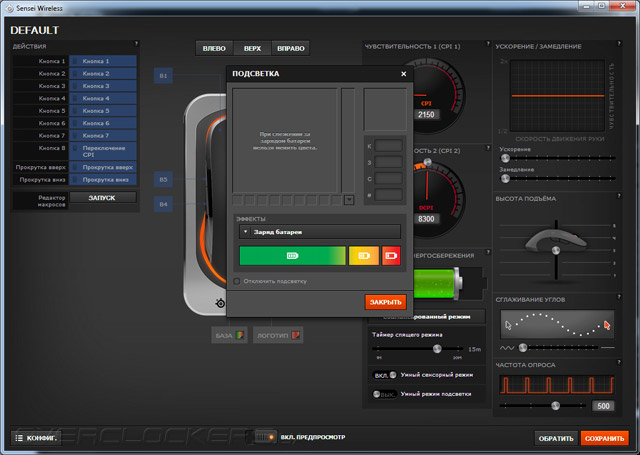The height and width of the screenshot is (455, 640).
Task: Click the hex # color input field
Action: [388, 195]
